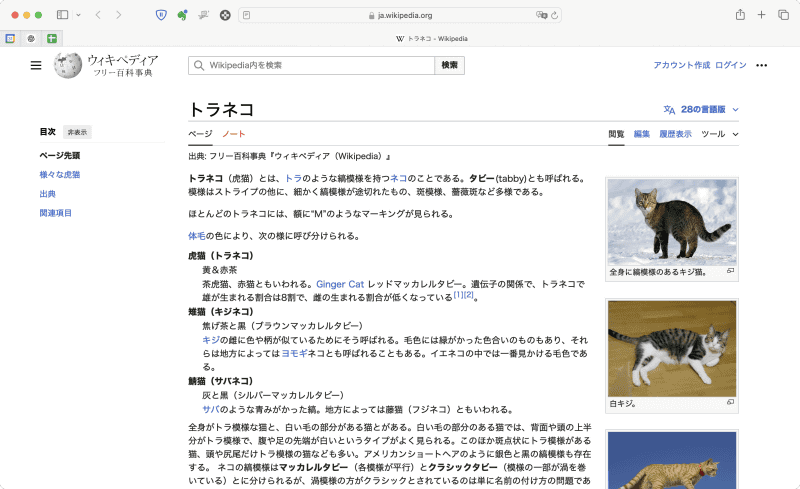Viewport: 800px width, 489px height.
Task: Open footnote reference [1]
Action: tap(458, 295)
